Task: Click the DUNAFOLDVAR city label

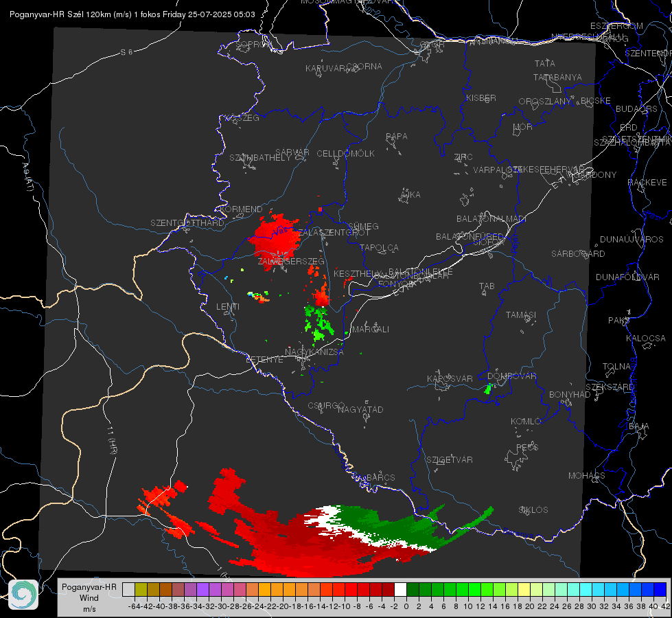Action: (x=627, y=277)
